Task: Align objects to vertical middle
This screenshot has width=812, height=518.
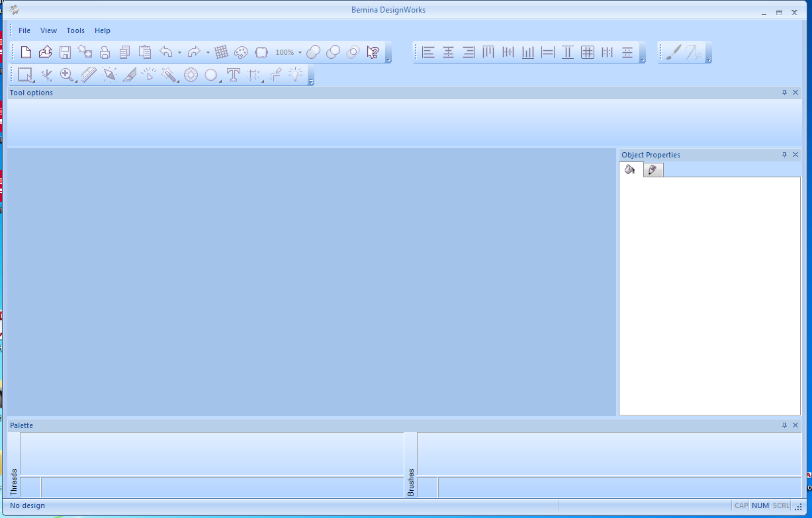Action: coord(508,52)
